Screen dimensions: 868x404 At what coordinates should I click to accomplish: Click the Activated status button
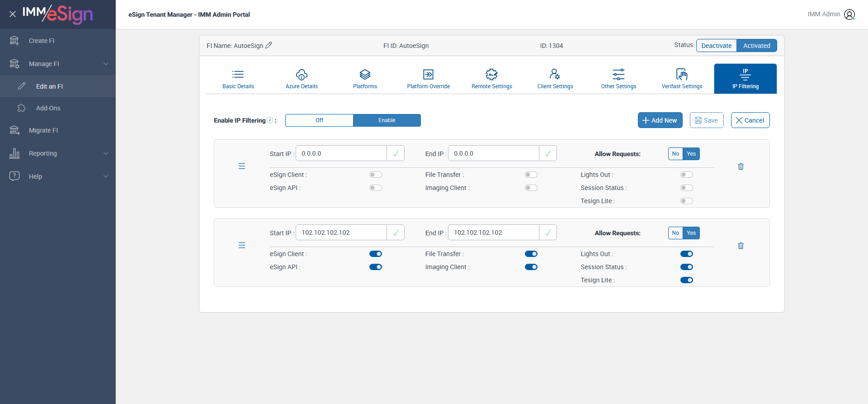click(x=757, y=46)
